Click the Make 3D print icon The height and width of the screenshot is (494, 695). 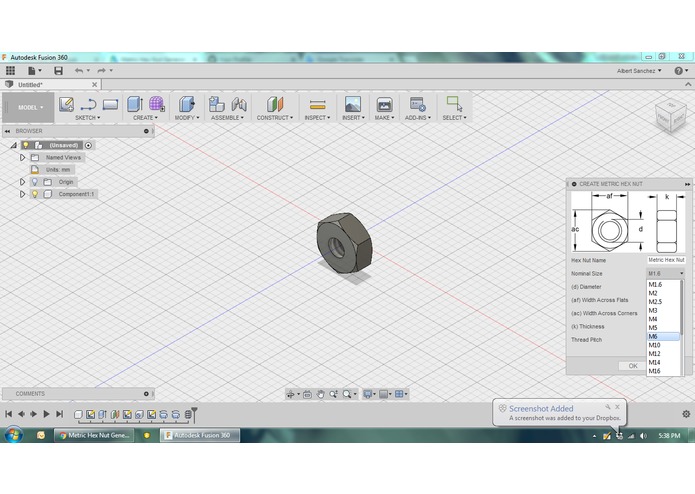[384, 105]
